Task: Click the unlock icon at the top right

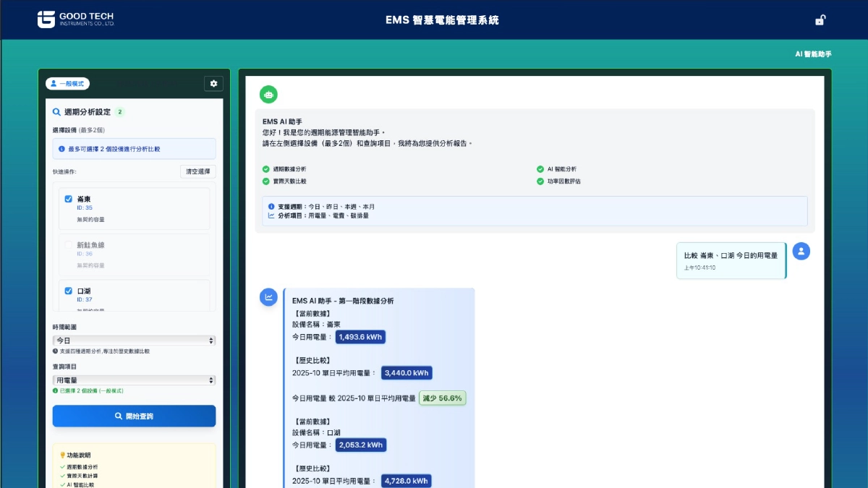Action: pos(820,20)
